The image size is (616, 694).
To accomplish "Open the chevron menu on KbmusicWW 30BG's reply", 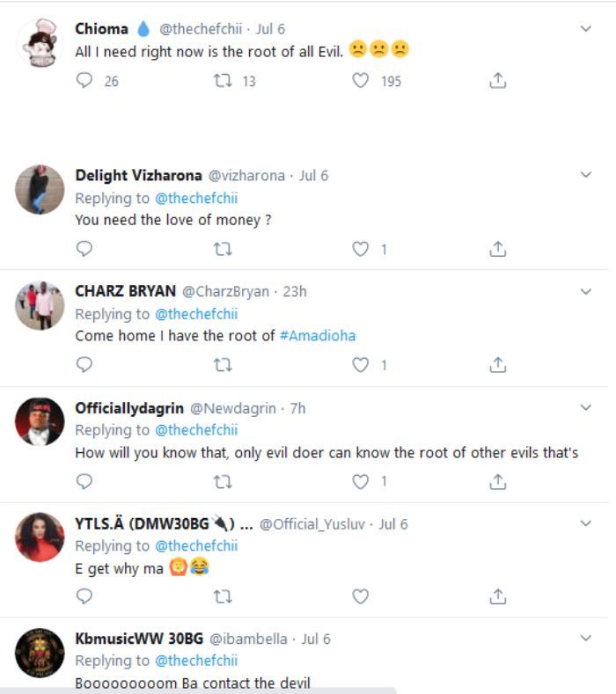I will click(x=586, y=638).
